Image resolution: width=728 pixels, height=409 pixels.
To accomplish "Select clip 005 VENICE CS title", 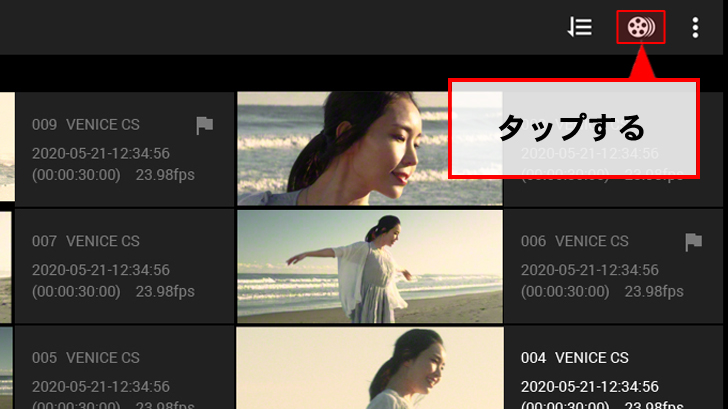I will (86, 358).
